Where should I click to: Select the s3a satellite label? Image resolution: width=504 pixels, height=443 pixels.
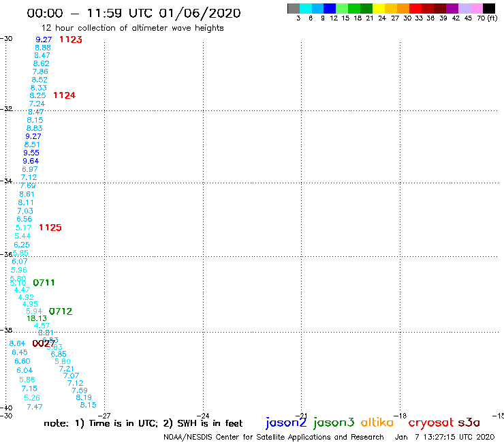(x=469, y=423)
